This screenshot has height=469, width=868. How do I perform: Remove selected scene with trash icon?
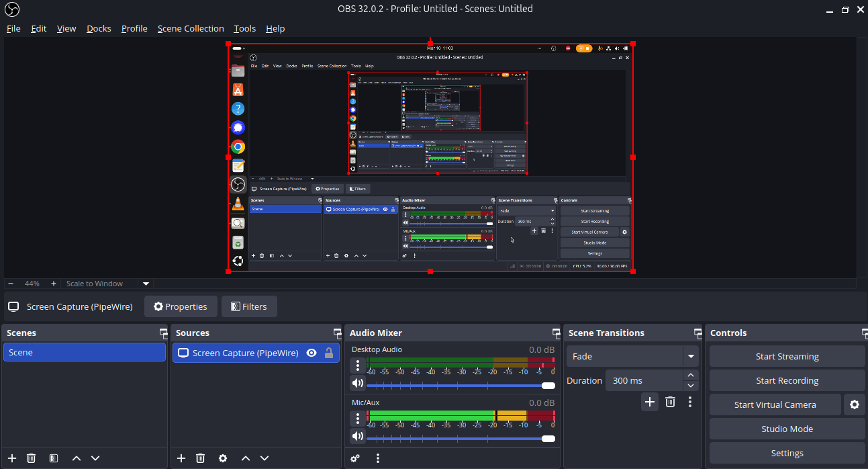coord(31,458)
